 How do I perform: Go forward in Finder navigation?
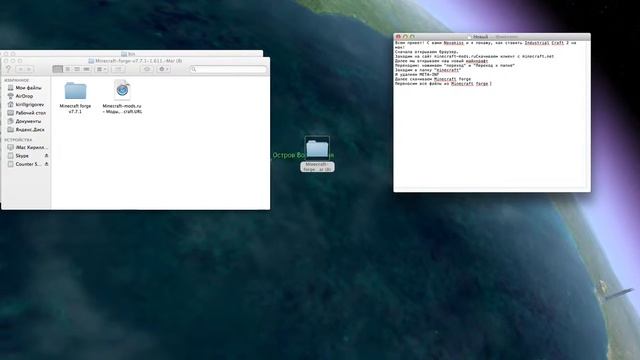29,69
